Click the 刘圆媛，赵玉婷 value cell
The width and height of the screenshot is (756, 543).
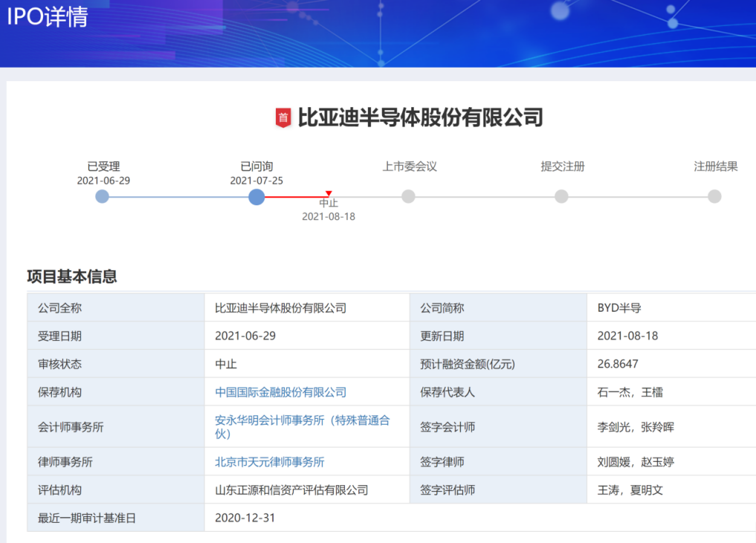click(671, 461)
